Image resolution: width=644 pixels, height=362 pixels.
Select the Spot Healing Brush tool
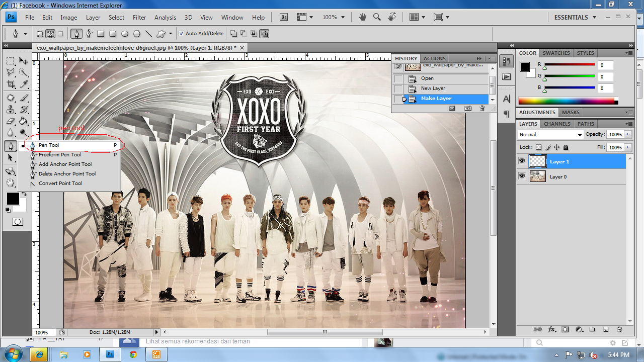[11, 98]
